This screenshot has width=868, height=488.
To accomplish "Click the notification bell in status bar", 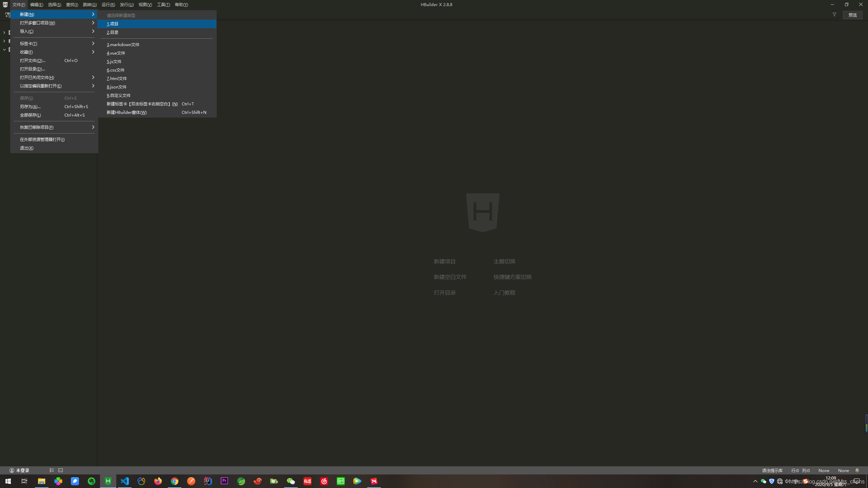I will tap(857, 470).
